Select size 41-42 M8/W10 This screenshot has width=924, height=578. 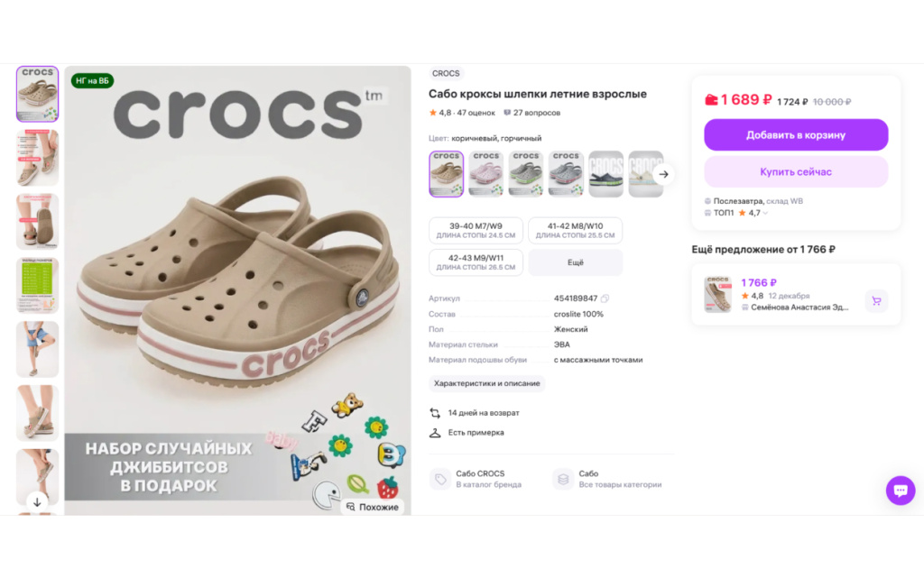575,230
